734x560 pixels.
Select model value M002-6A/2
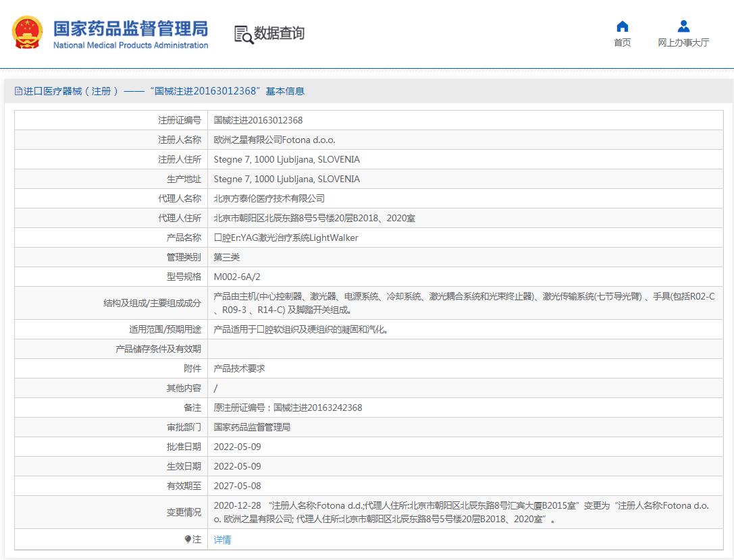237,277
